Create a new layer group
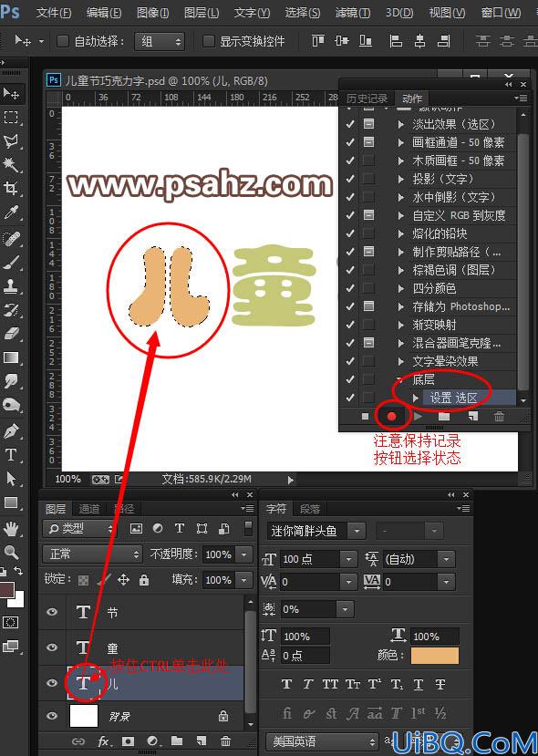The image size is (538, 756). click(x=176, y=741)
